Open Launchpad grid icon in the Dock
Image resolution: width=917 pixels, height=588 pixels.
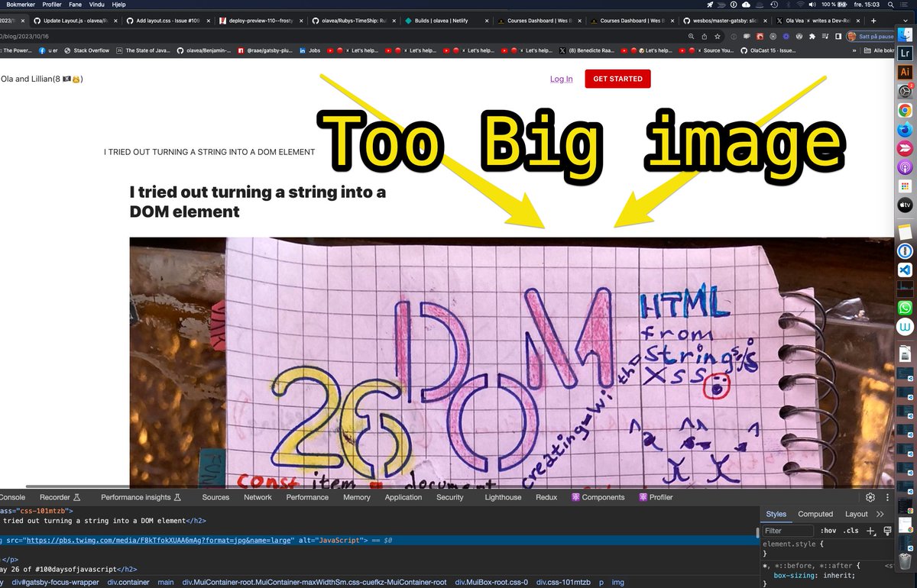pyautogui.click(x=905, y=186)
